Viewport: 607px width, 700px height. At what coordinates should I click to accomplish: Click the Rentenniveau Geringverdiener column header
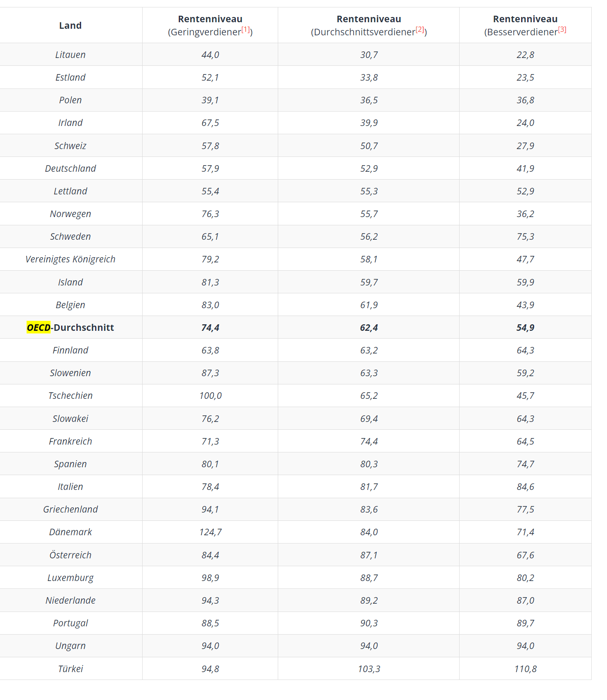pos(210,25)
